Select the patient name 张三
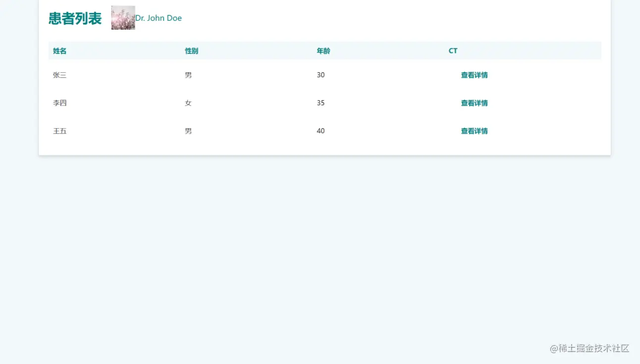The image size is (640, 364). point(60,75)
